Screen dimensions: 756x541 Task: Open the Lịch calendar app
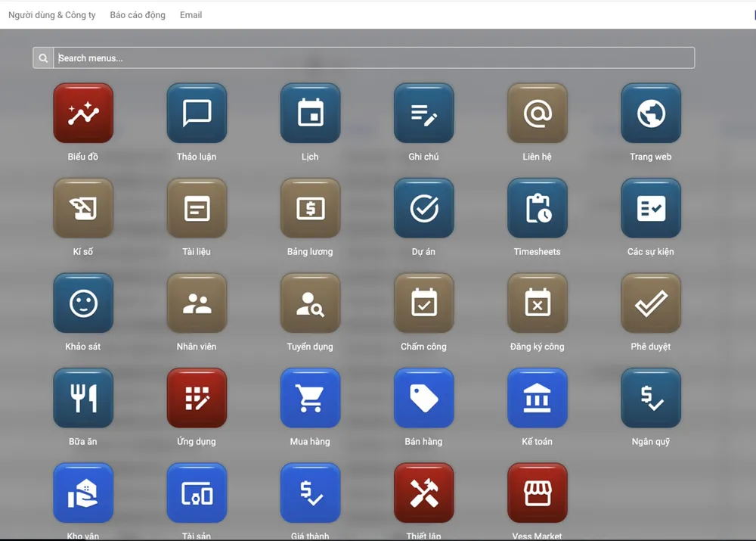click(x=310, y=113)
